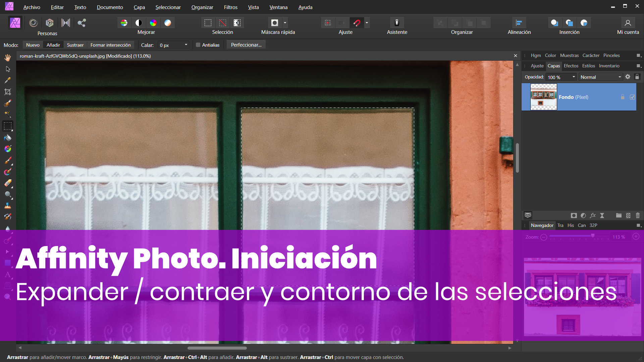Set selection mode to Nuevo

coord(33,45)
